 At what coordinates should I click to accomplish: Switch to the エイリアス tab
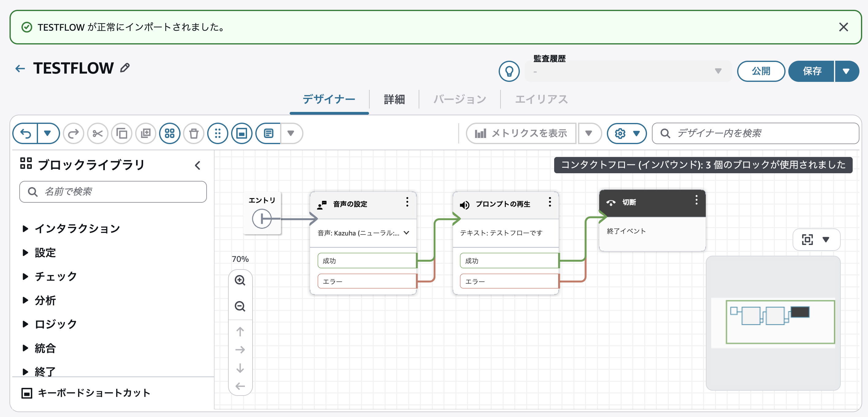pyautogui.click(x=541, y=99)
